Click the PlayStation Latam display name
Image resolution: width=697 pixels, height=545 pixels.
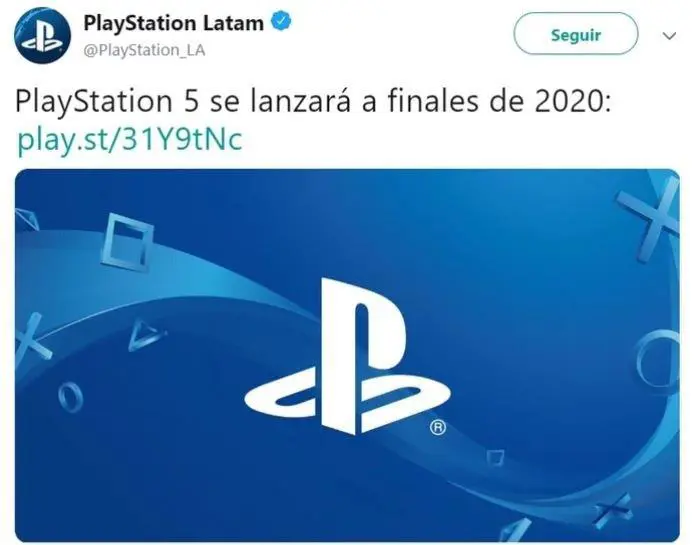coord(173,23)
